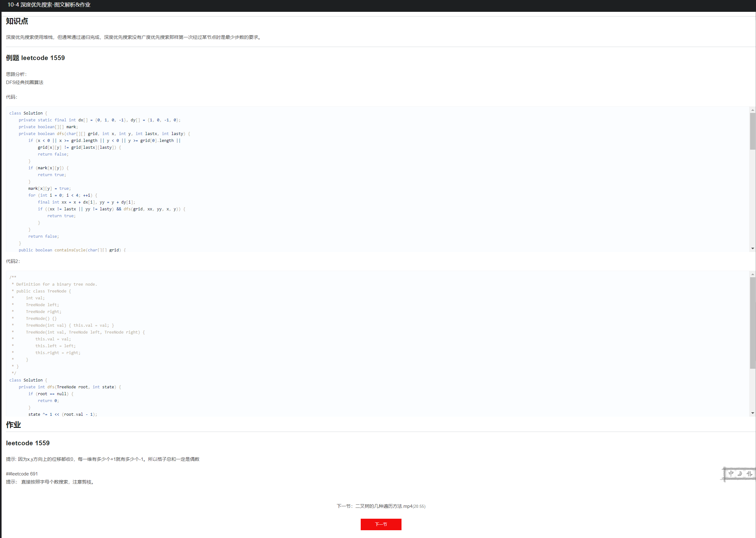Click the crescent moon icon in IME bar
The image size is (756, 538).
point(740,474)
